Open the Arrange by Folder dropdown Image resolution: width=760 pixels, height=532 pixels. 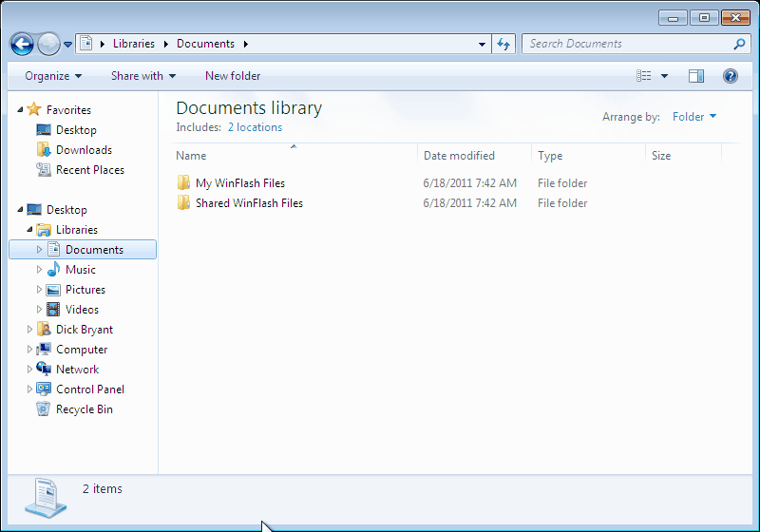pyautogui.click(x=694, y=117)
